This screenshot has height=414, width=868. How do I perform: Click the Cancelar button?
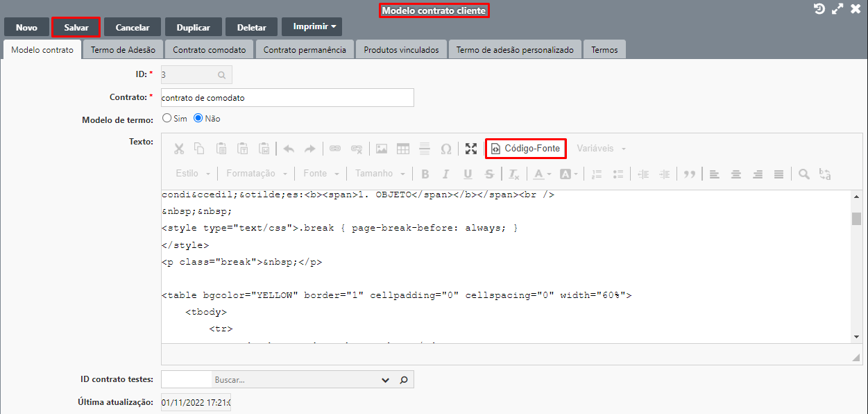tap(133, 27)
